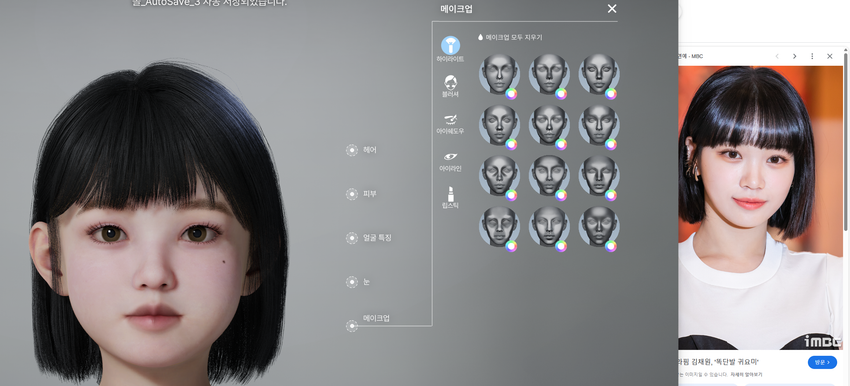Viewport: 850px width, 386px height.
Task: Go to next image with right chevron
Action: (x=795, y=56)
